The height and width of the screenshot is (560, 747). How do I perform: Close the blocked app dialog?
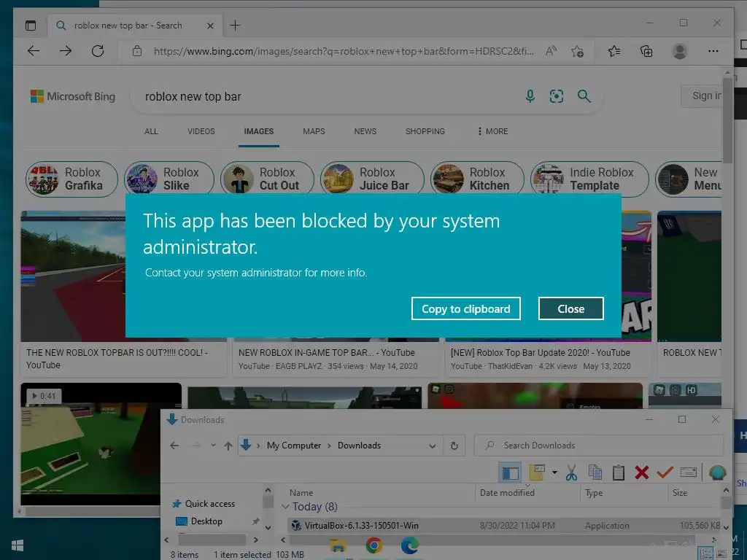click(x=570, y=308)
